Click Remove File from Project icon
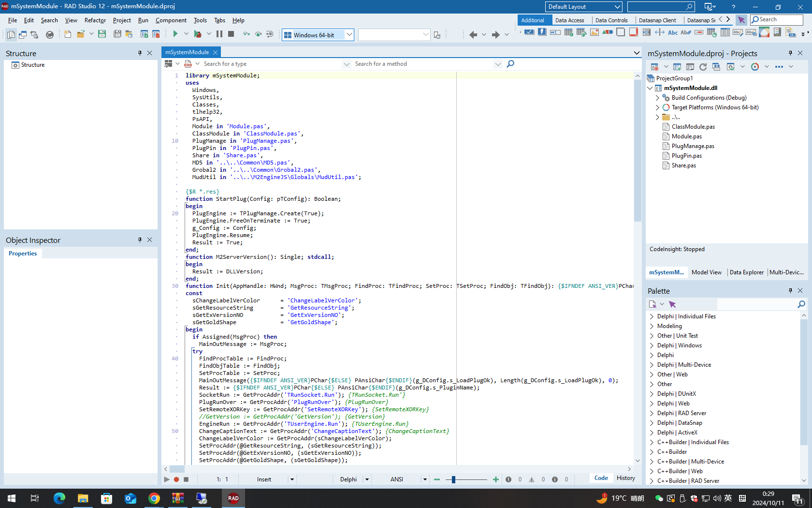 coord(156,34)
